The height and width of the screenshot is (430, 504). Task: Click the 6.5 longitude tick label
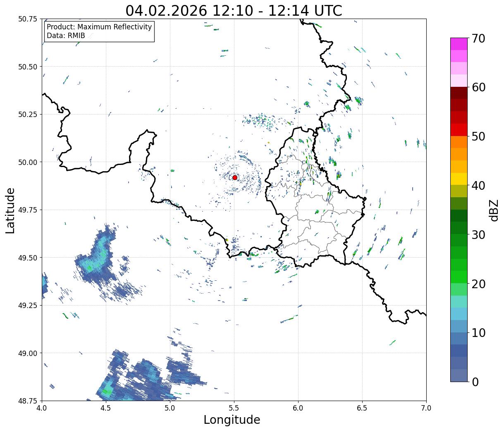(362, 408)
